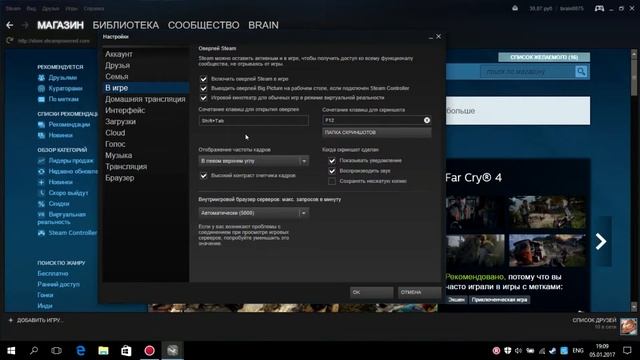Open Steam Controller store link

(73, 233)
